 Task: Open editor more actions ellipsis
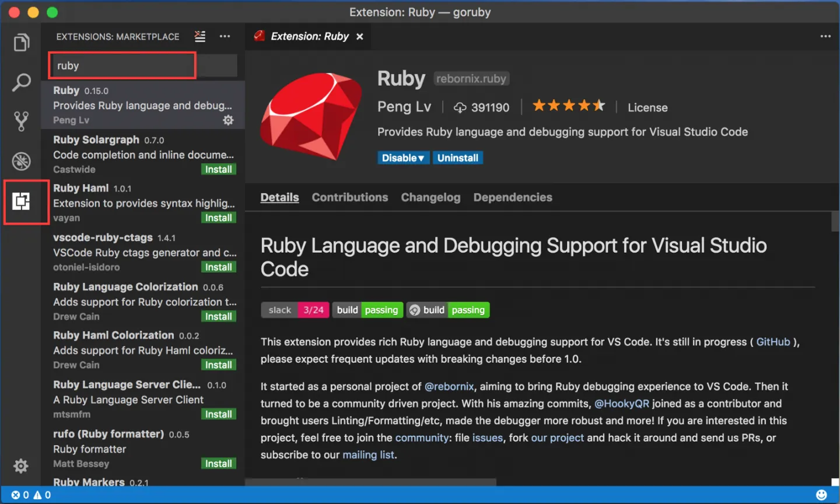[x=825, y=36]
